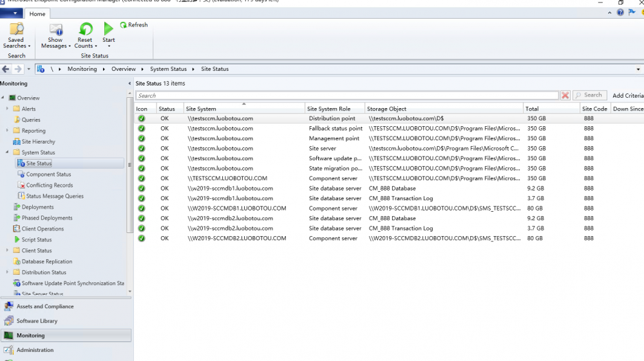Click the Search button
The height and width of the screenshot is (361, 644).
[589, 95]
